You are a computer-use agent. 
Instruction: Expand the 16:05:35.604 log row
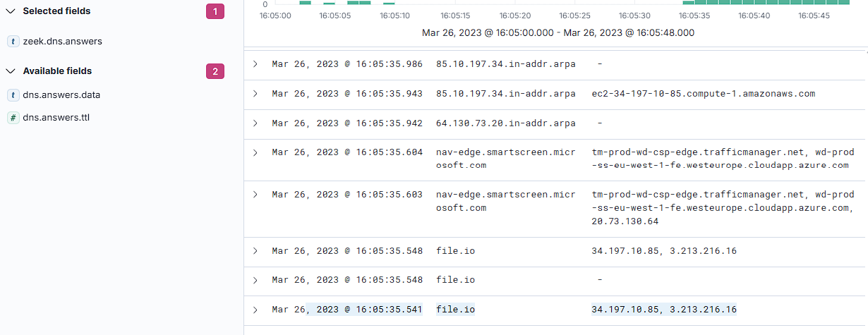(x=255, y=152)
